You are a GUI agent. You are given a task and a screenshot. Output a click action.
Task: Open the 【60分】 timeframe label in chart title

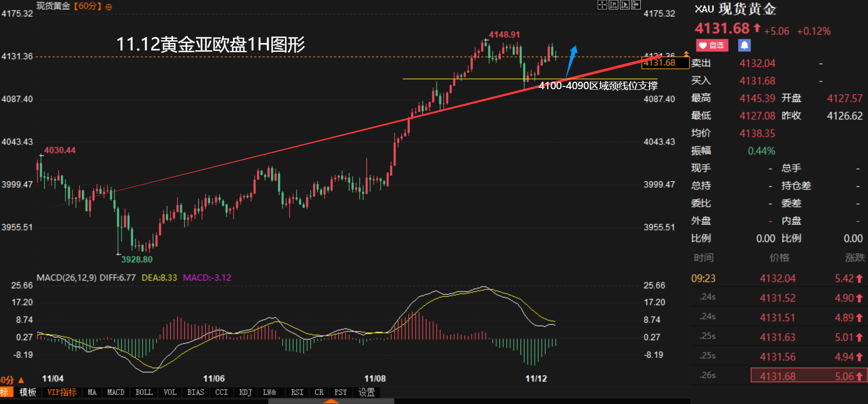coord(87,6)
